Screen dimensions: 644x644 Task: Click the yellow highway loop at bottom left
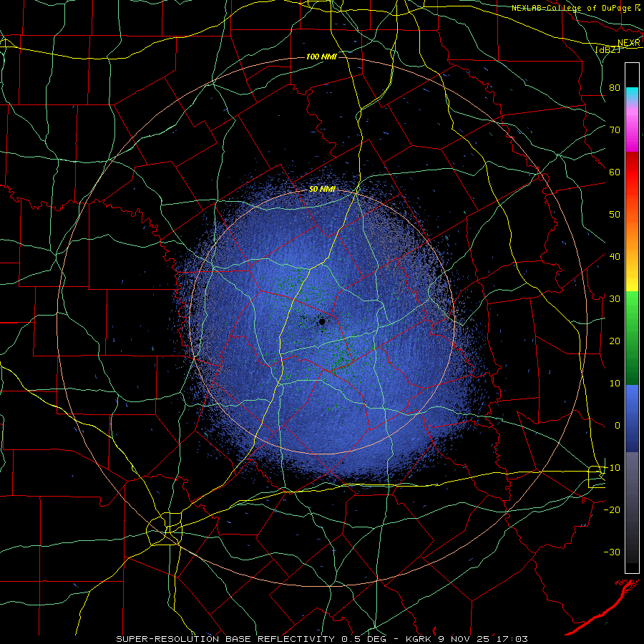coord(165,529)
